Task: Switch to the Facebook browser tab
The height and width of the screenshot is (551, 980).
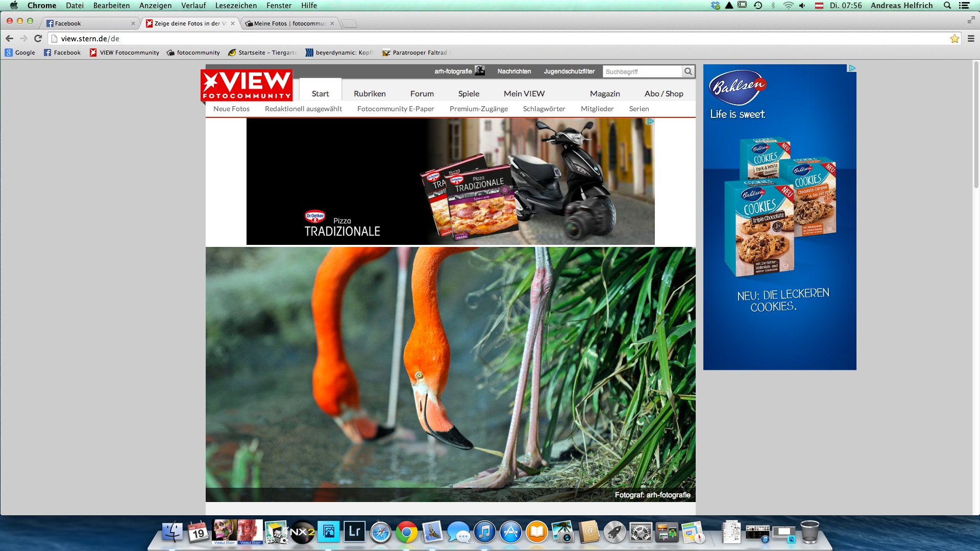Action: point(87,23)
